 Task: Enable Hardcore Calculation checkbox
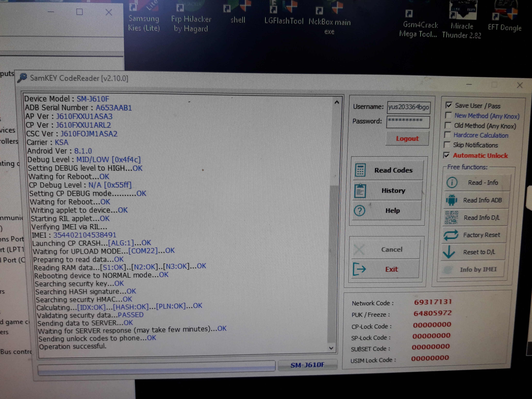(x=447, y=135)
